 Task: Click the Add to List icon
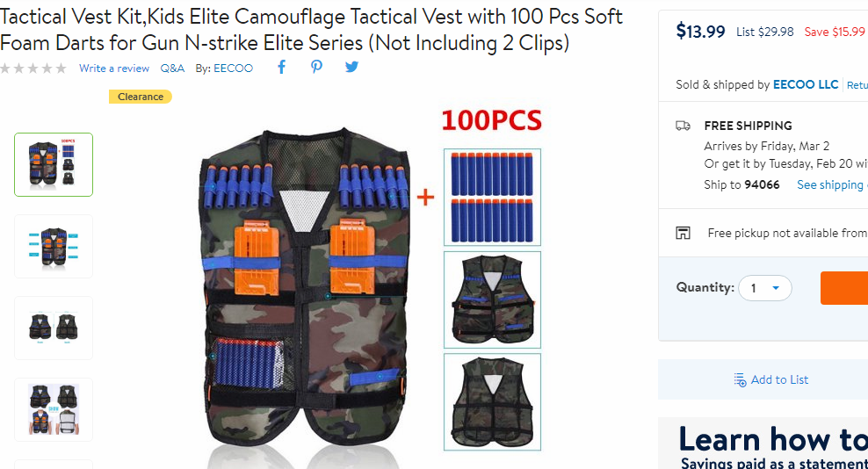click(x=740, y=379)
